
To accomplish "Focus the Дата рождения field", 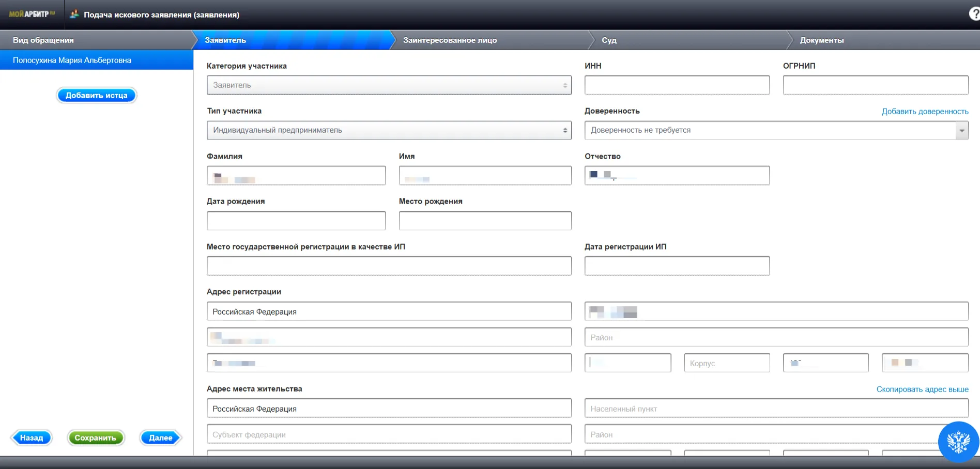I will click(296, 221).
